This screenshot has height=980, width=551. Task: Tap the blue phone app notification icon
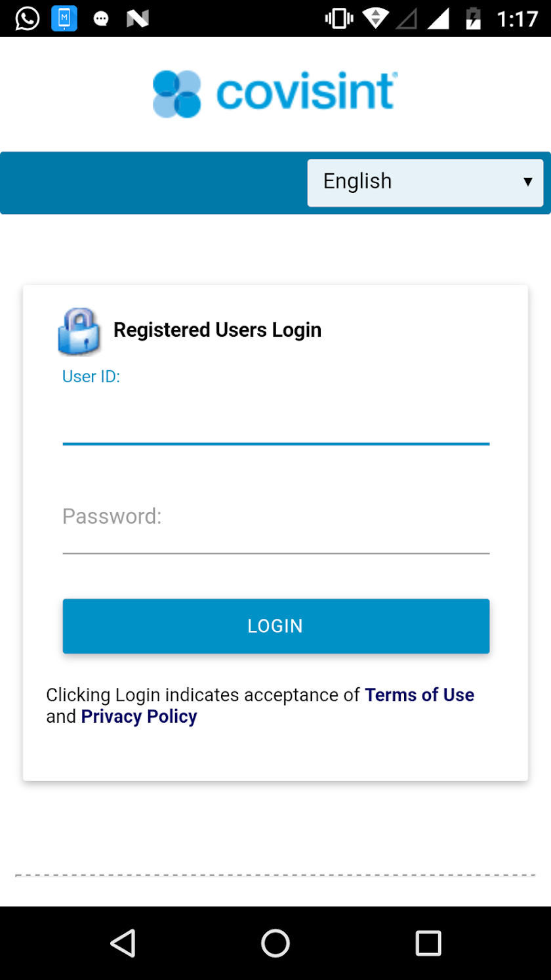pos(64,18)
